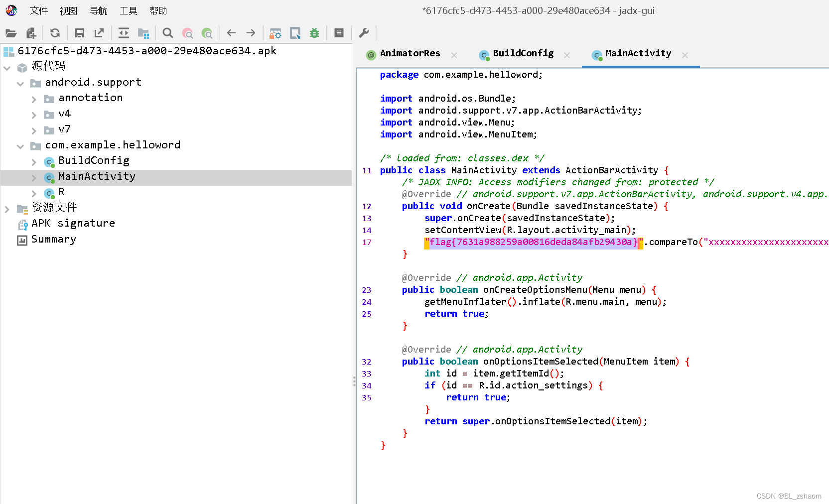
Task: Click the add files toolbar icon
Action: [x=31, y=33]
